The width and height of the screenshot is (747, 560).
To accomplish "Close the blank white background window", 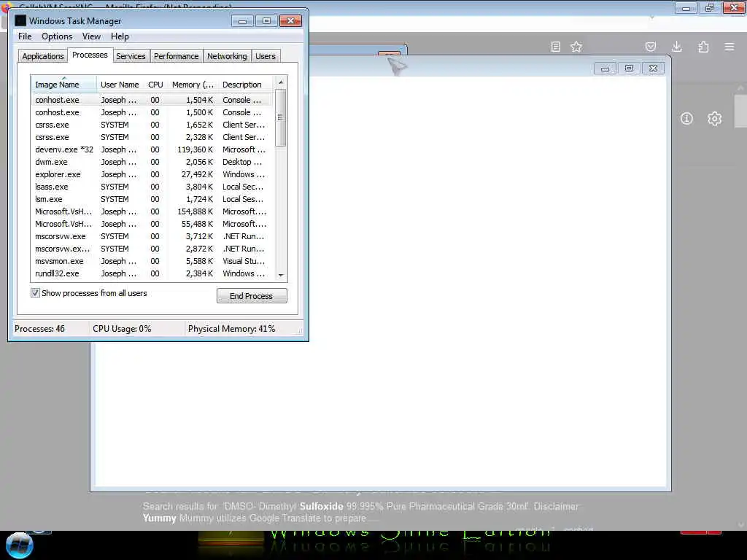I will point(653,69).
